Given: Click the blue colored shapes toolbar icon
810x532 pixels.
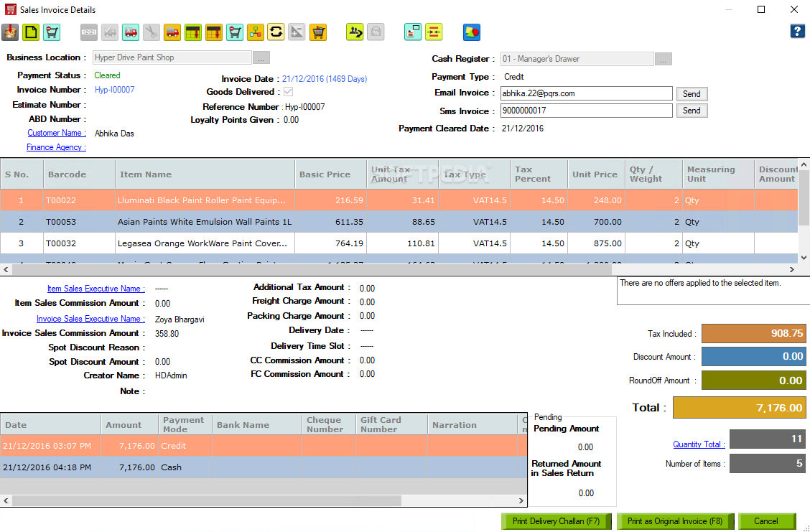Looking at the screenshot, I should [x=472, y=32].
